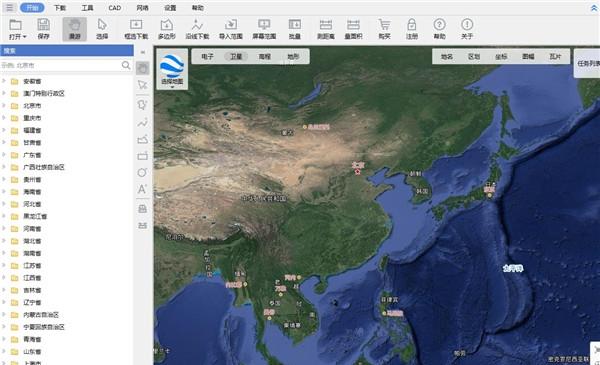Choose the draw polygon tool
Image resolution: width=600 pixels, height=365 pixels.
142,139
